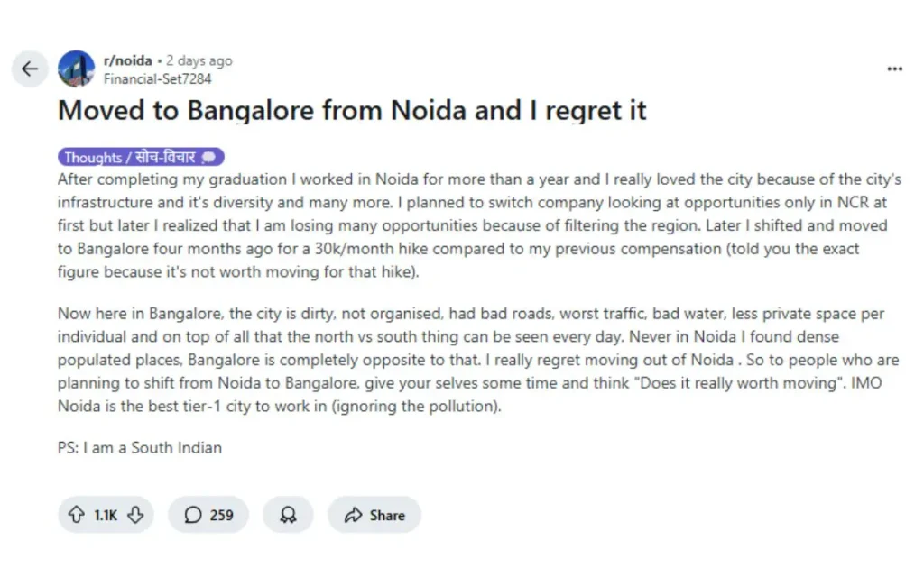
Task: Click the Share button label
Action: [x=387, y=516]
